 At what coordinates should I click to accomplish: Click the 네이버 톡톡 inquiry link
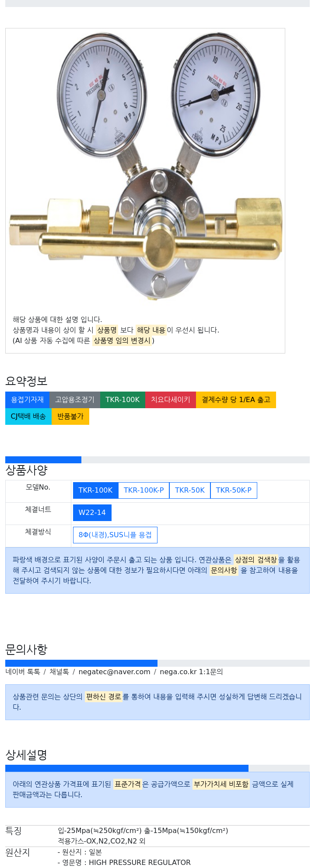[x=23, y=672]
